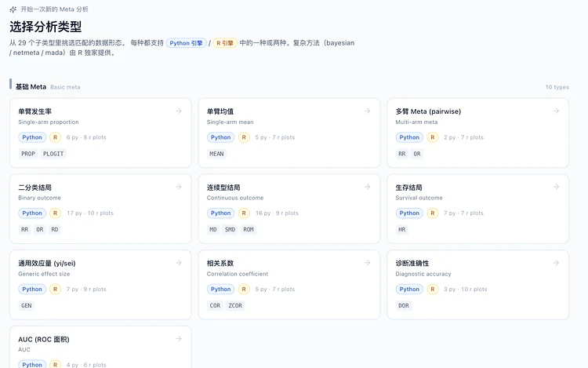Image resolution: width=588 pixels, height=368 pixels.
Task: Select the 连续型结局 card title
Action: (223, 188)
